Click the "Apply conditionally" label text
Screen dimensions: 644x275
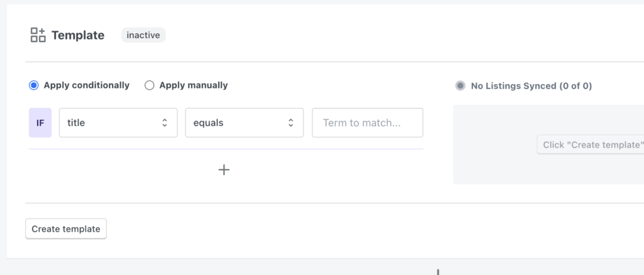(87, 85)
